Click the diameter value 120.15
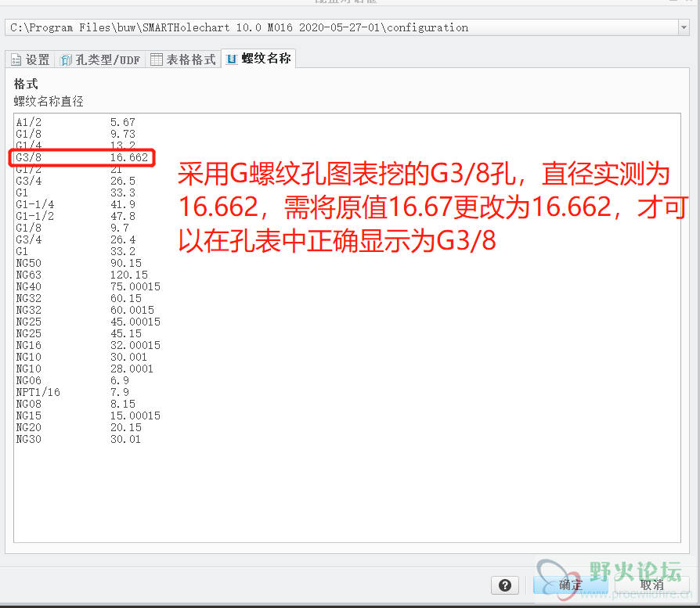Viewport: 700px width, 608px height. pyautogui.click(x=129, y=275)
